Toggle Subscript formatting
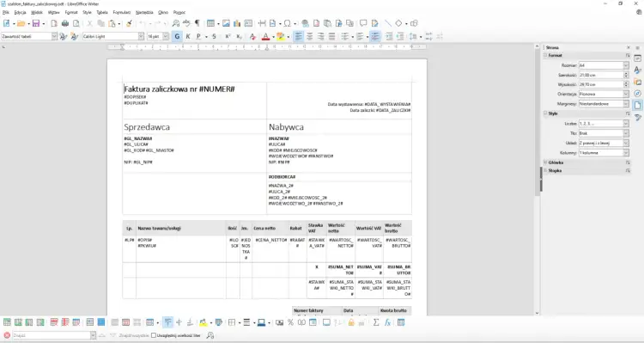 [239, 37]
